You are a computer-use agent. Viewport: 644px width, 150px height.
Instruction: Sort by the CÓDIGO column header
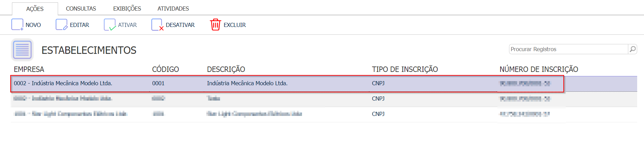click(x=165, y=69)
